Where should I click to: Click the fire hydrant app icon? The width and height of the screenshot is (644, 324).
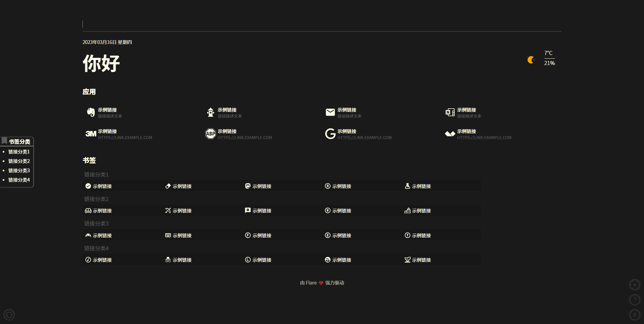(x=211, y=112)
